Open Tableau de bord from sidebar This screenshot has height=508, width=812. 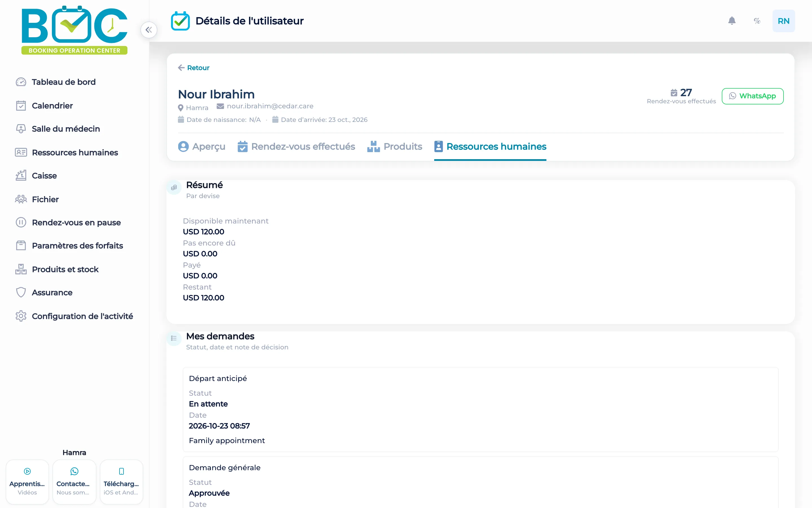click(x=55, y=82)
